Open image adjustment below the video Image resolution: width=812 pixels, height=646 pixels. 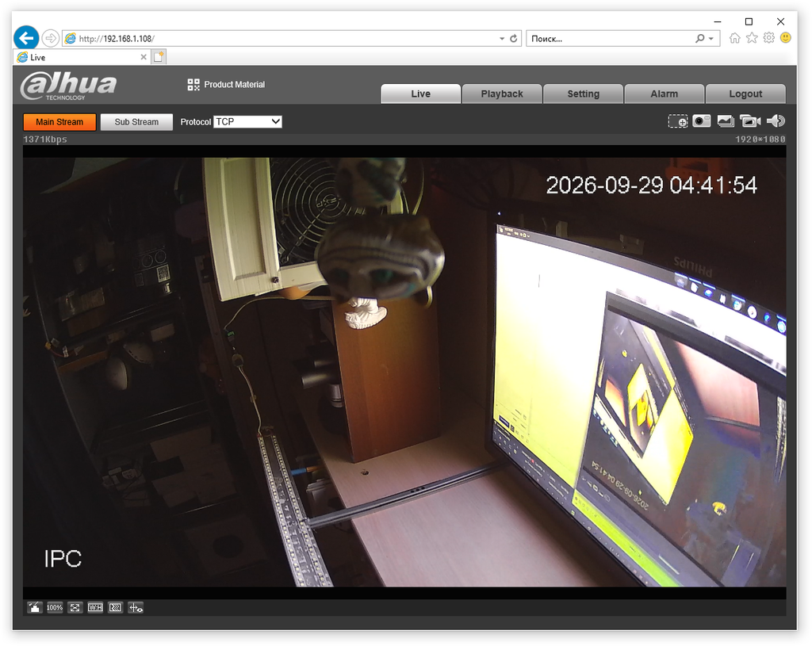tap(34, 607)
